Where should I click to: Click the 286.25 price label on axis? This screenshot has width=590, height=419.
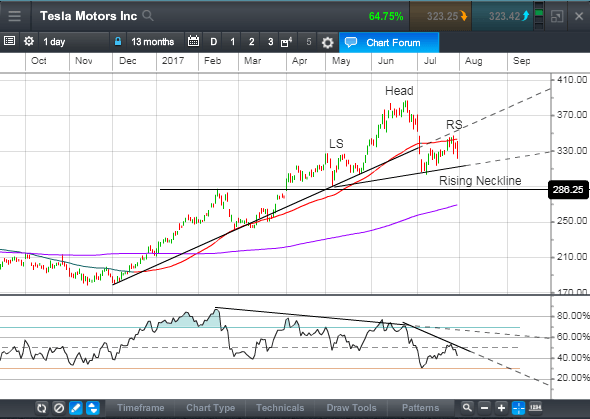point(568,190)
